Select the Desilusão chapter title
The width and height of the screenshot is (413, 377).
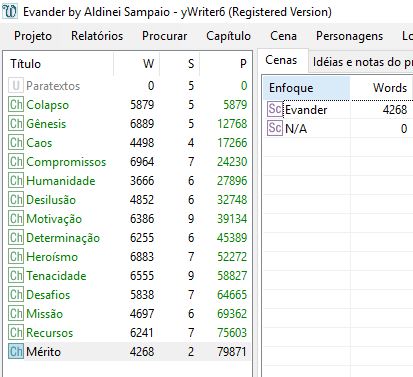51,200
